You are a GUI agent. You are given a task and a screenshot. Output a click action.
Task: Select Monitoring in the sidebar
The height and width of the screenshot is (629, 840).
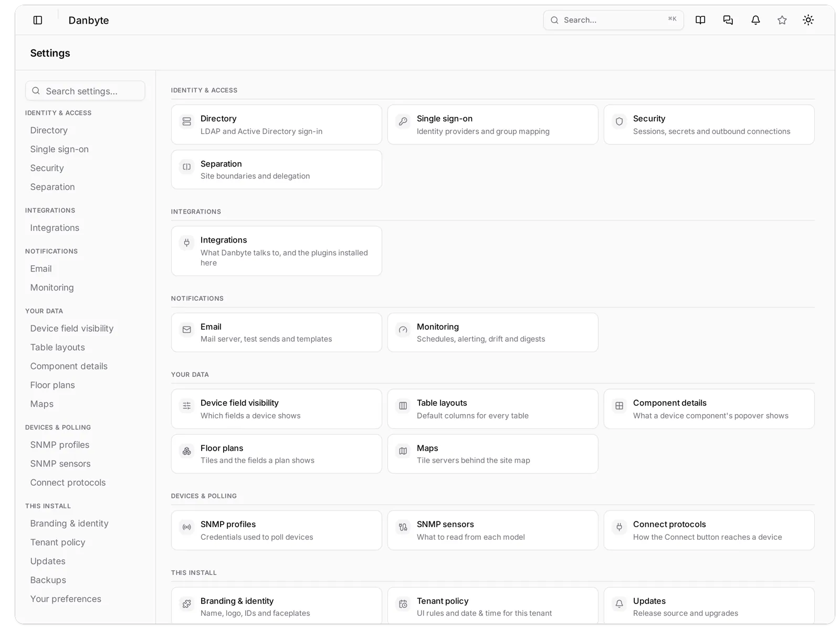(52, 288)
